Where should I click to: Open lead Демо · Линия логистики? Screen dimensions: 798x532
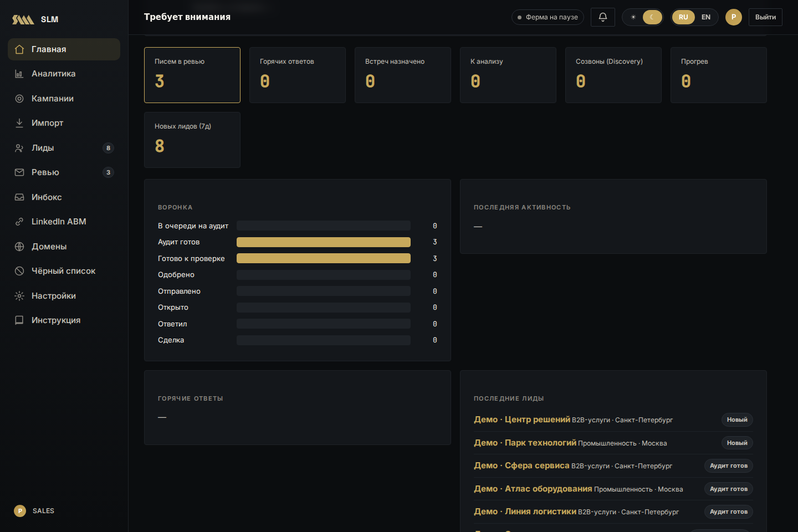coord(525,511)
